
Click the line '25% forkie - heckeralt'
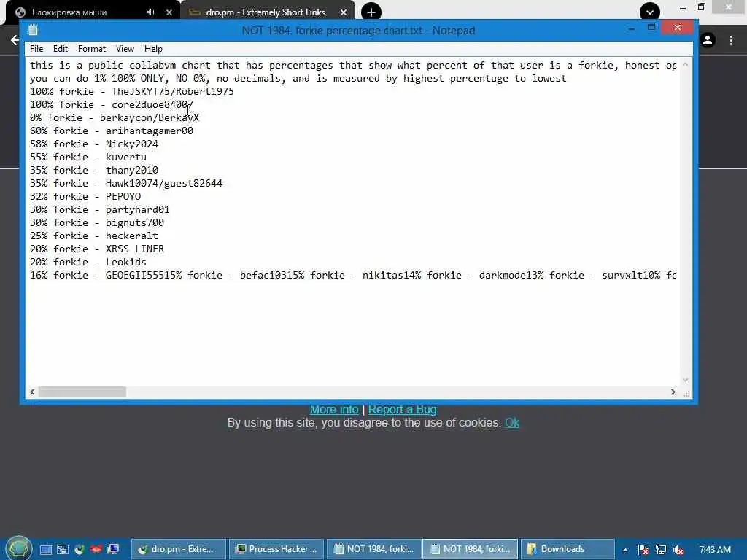pyautogui.click(x=94, y=236)
